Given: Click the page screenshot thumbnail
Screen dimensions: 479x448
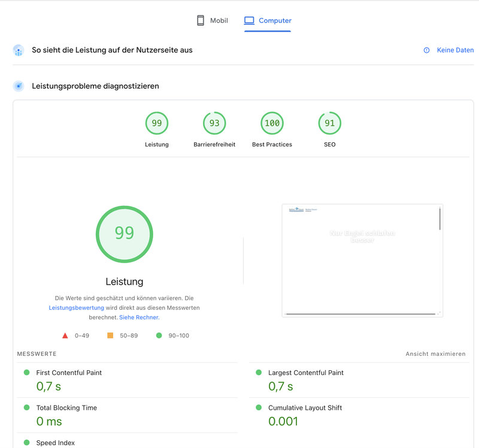Looking at the screenshot, I should click(x=362, y=260).
